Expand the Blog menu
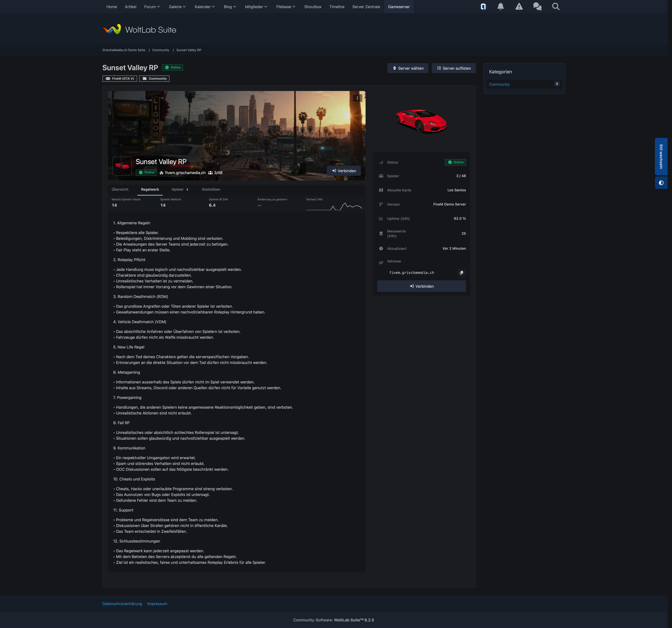 pyautogui.click(x=230, y=7)
